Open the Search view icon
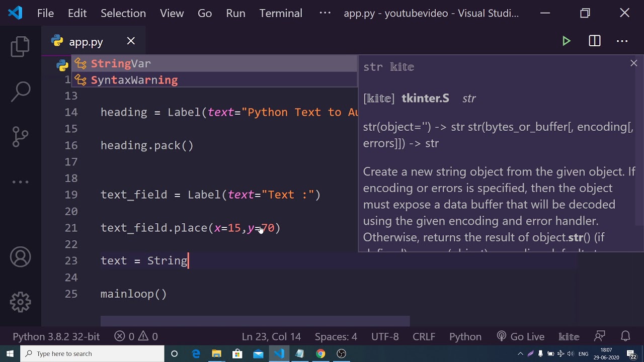 [x=21, y=92]
